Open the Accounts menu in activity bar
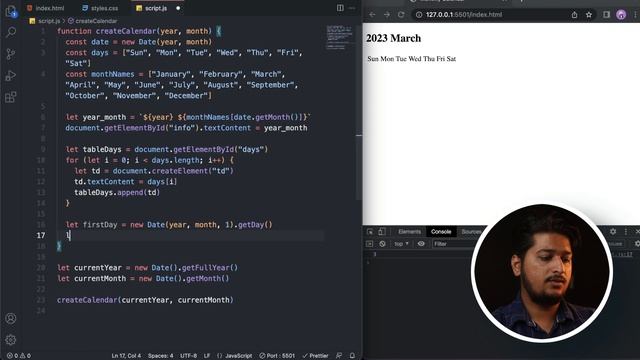 point(11,318)
